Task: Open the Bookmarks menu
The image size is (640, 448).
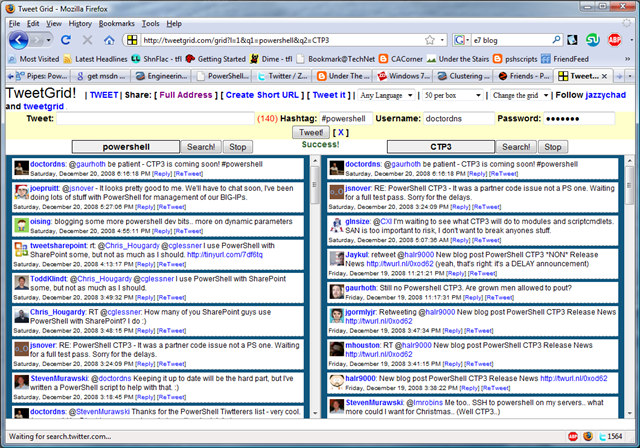Action: 117,24
